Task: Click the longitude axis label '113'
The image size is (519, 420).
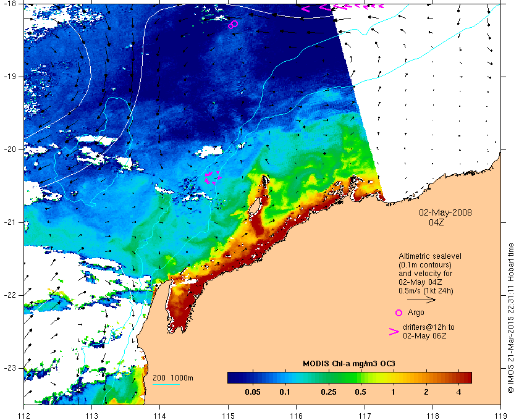Action: point(91,416)
